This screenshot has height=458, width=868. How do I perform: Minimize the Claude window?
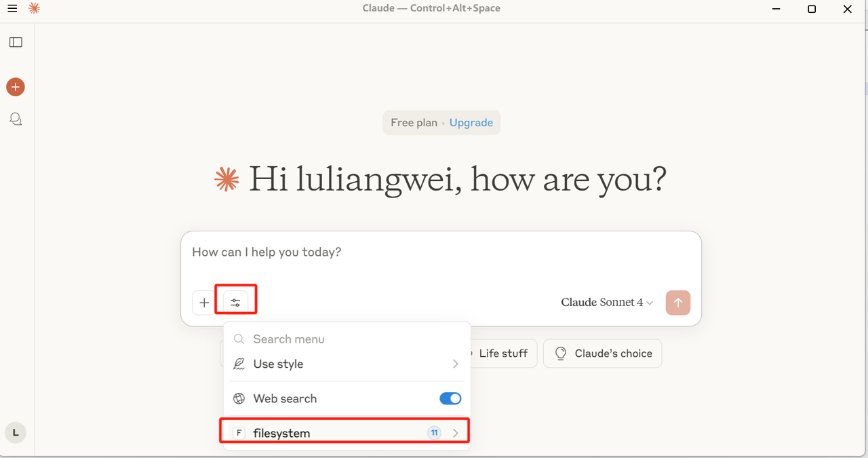(776, 9)
